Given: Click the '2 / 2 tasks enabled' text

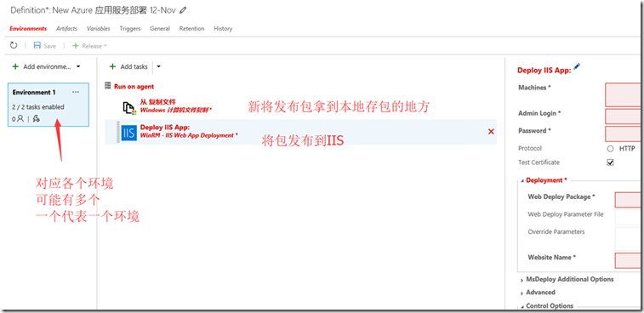Looking at the screenshot, I should pyautogui.click(x=38, y=107).
